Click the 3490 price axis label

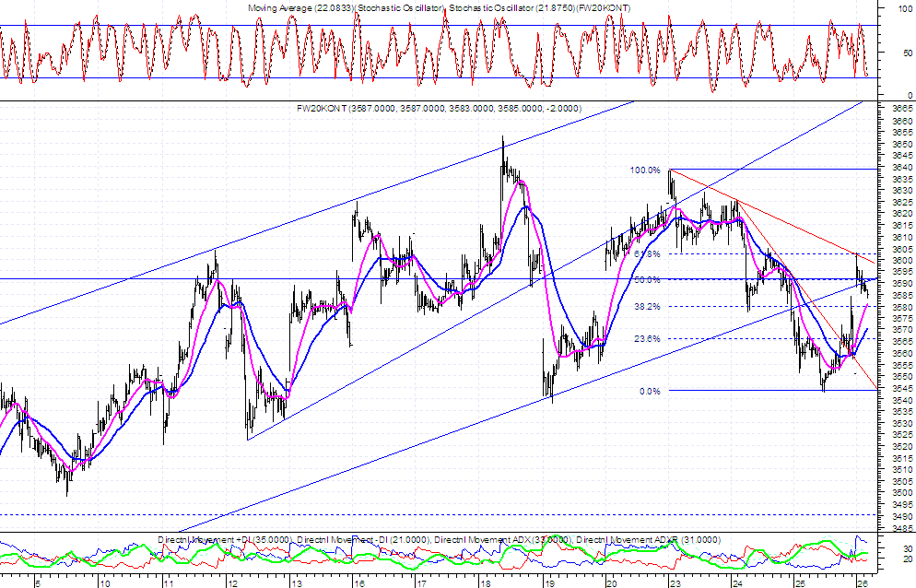[903, 516]
